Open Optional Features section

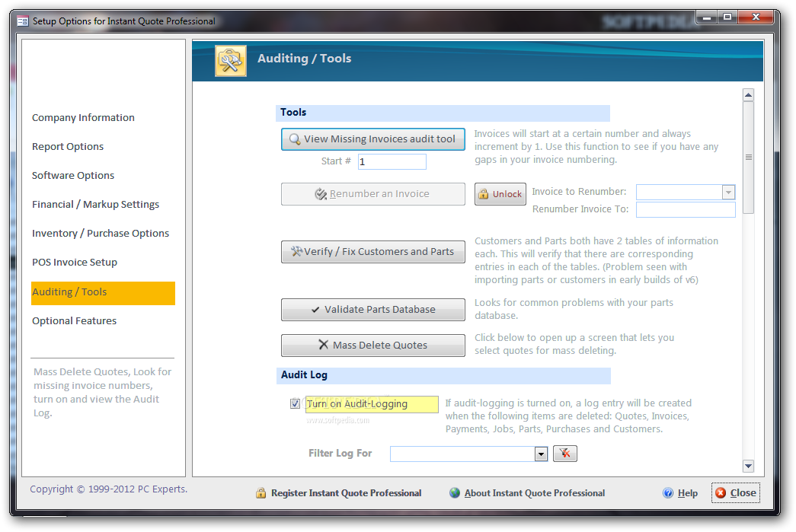pos(74,321)
